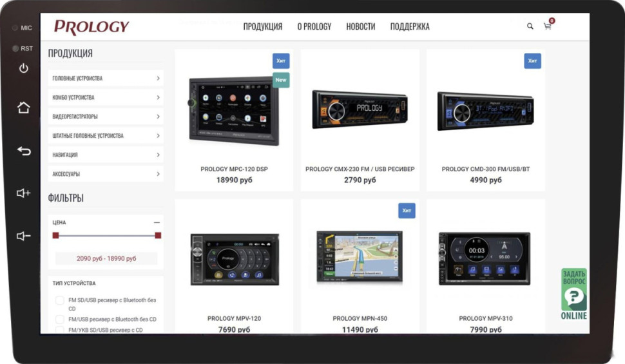Open the online question chat widget
625x364 pixels.
[x=573, y=294]
